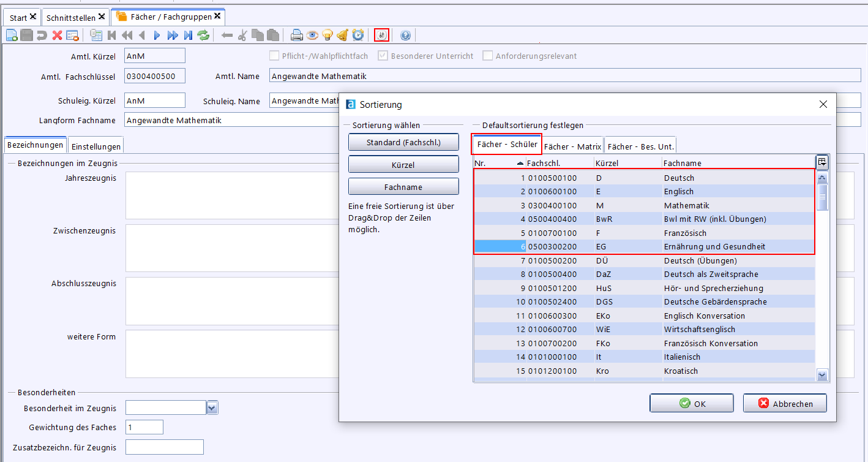Click the printer icon
The height and width of the screenshot is (462, 868).
point(297,35)
